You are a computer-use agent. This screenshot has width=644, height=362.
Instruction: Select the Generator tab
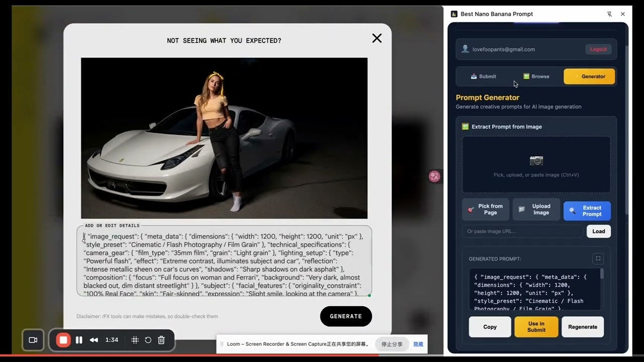pyautogui.click(x=589, y=76)
